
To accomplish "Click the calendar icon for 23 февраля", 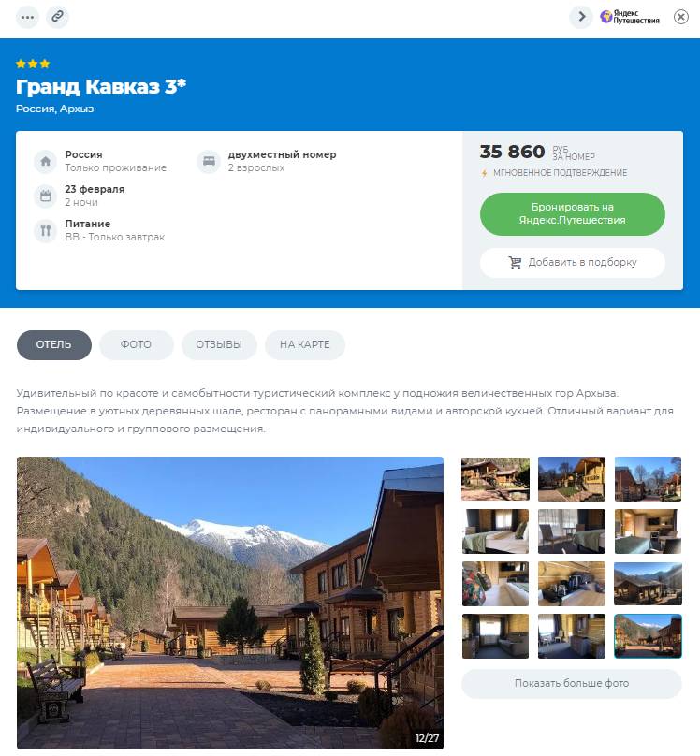I will pyautogui.click(x=45, y=196).
